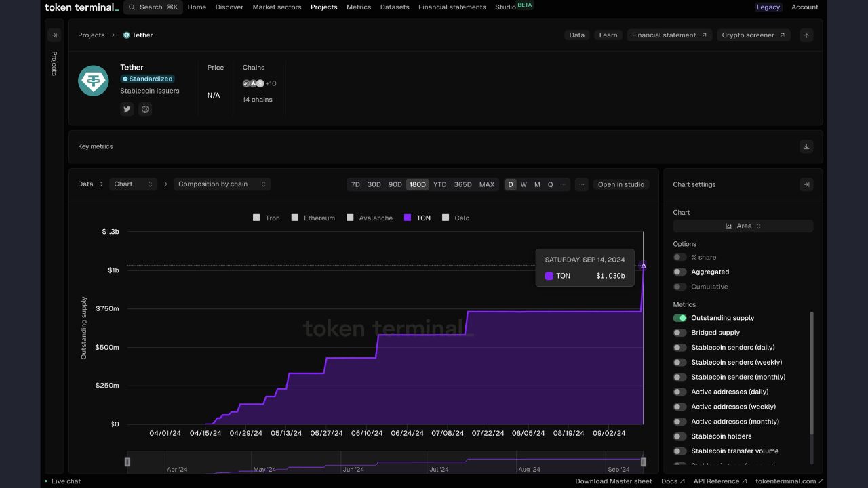Open the Composition by chain dropdown
This screenshot has width=868, height=488.
(x=222, y=184)
